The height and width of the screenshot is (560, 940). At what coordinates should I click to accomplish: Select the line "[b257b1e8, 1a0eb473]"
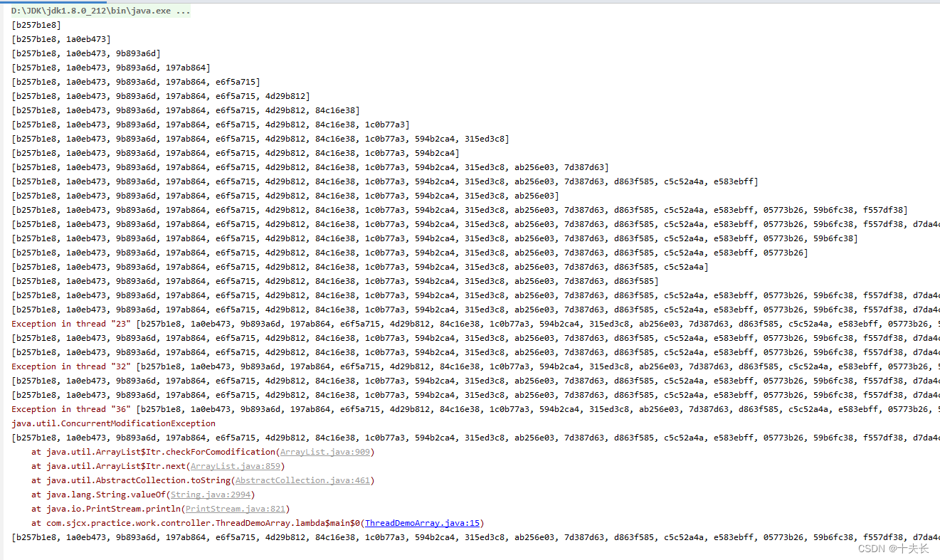click(61, 39)
